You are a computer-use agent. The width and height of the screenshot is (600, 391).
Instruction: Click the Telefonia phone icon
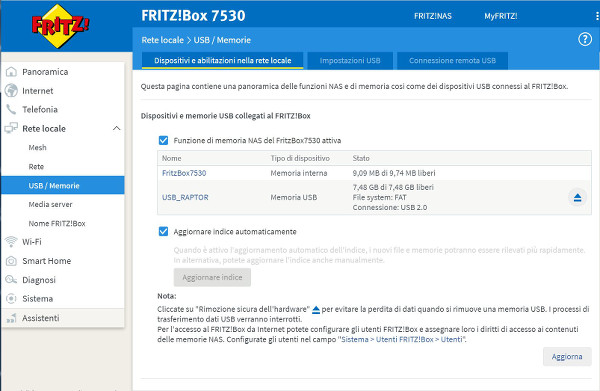[x=11, y=109]
